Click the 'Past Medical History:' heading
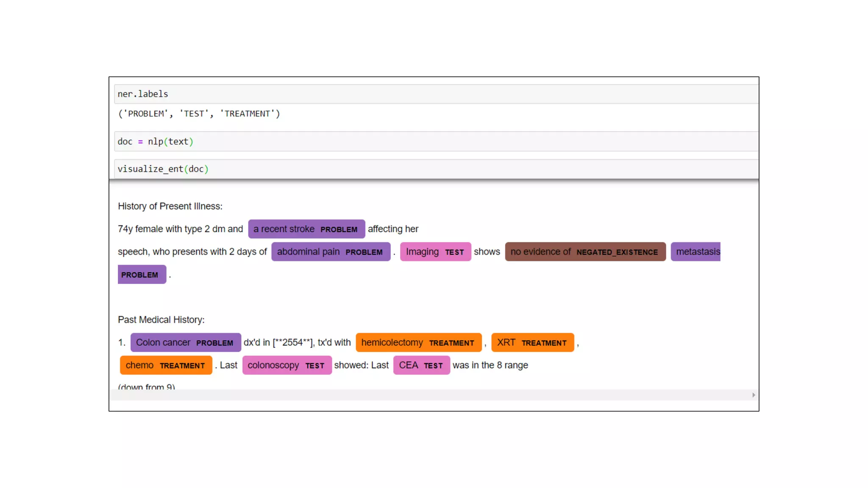The height and width of the screenshot is (488, 868). point(161,320)
